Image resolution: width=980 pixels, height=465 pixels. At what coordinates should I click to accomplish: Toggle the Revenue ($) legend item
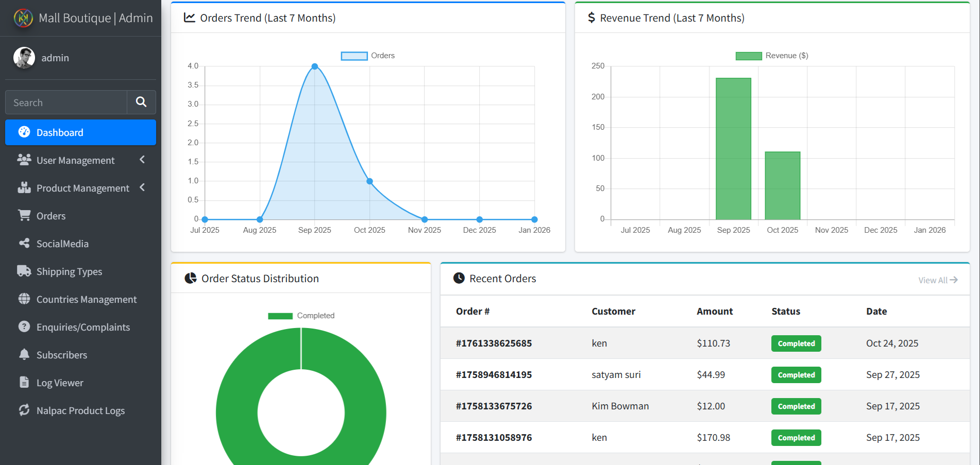pos(771,56)
